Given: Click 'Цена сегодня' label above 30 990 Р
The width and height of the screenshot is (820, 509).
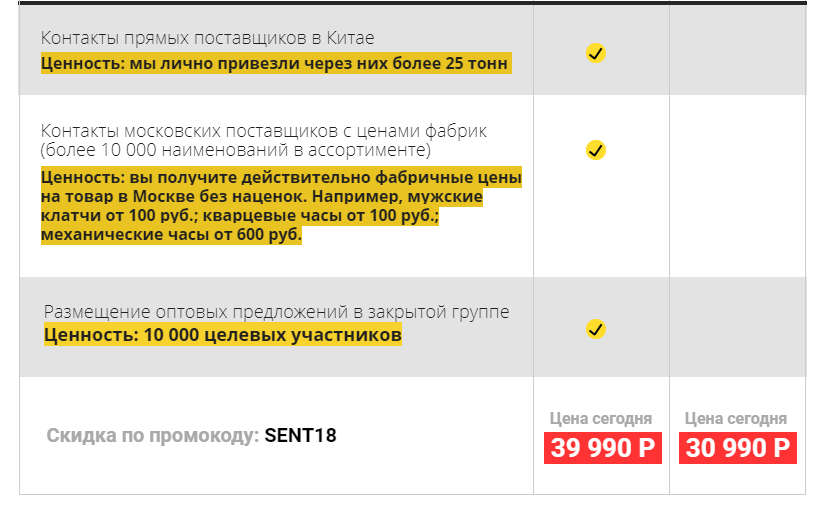Looking at the screenshot, I should coord(736,418).
